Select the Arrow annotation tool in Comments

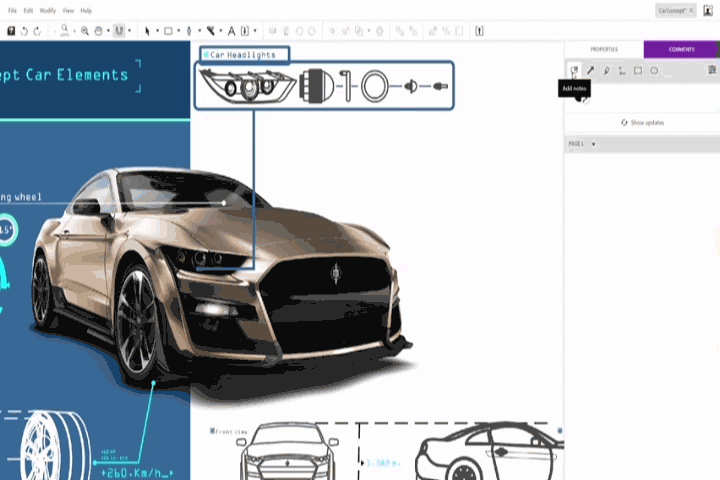click(x=591, y=70)
